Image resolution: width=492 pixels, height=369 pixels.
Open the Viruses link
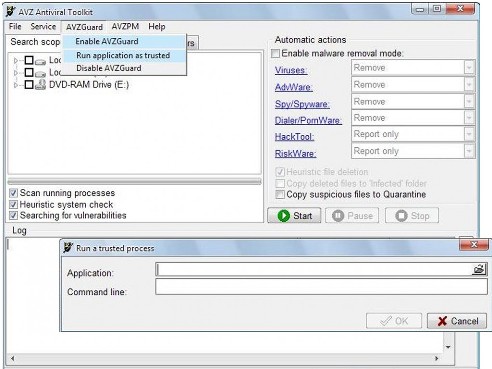pos(291,70)
